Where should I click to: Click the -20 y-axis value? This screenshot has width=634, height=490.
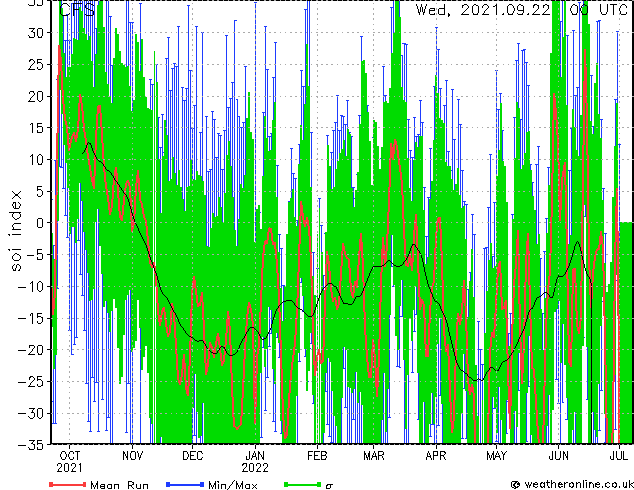[x=32, y=350]
